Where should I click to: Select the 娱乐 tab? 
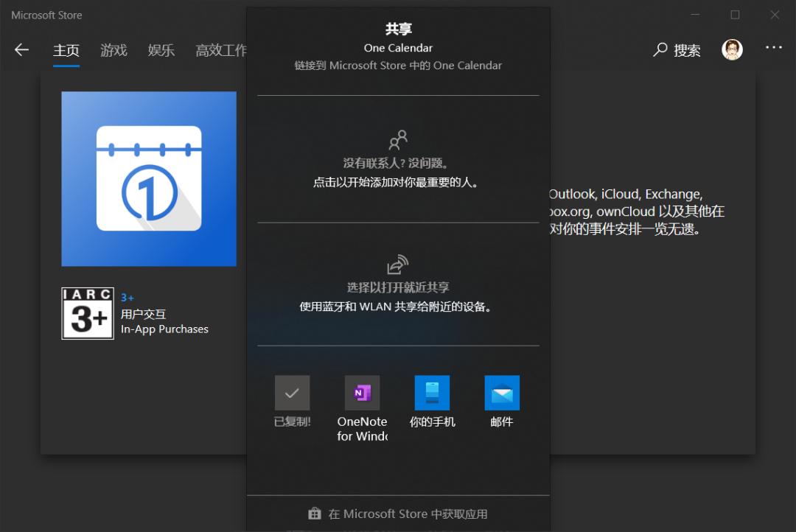161,50
